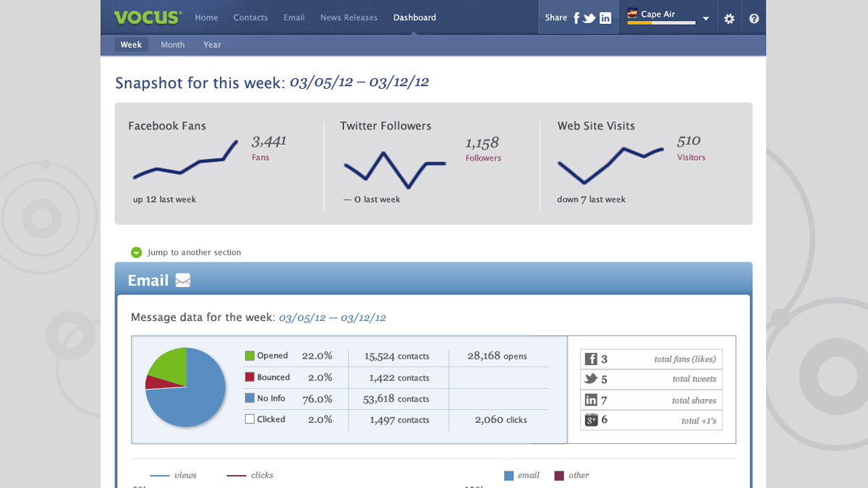868x488 pixels.
Task: Toggle the Bounced legend entry
Action: point(251,377)
